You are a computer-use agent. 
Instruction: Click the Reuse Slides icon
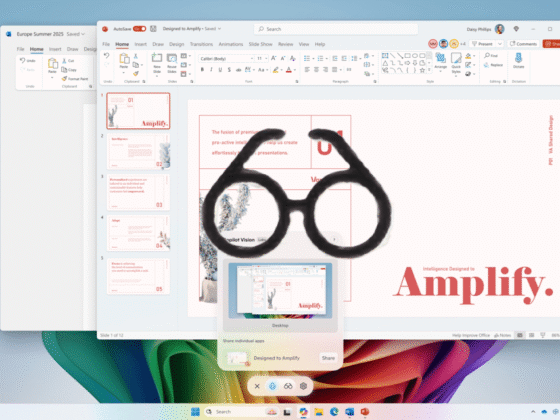(172, 58)
